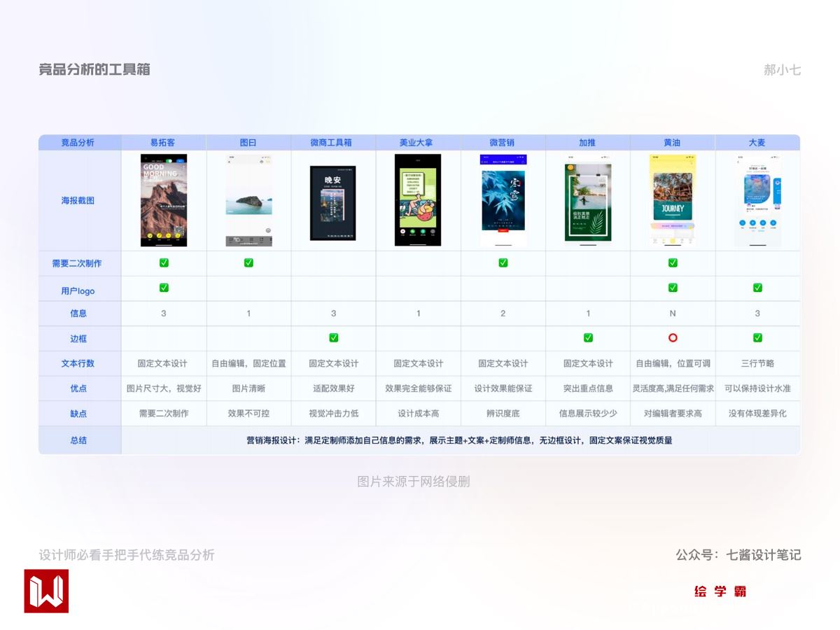Open the 图曰 poster screenshot thumbnail
840x630 pixels.
pos(248,200)
